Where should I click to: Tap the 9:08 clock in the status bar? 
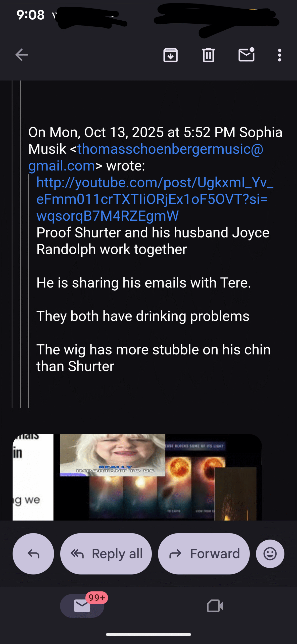point(30,15)
